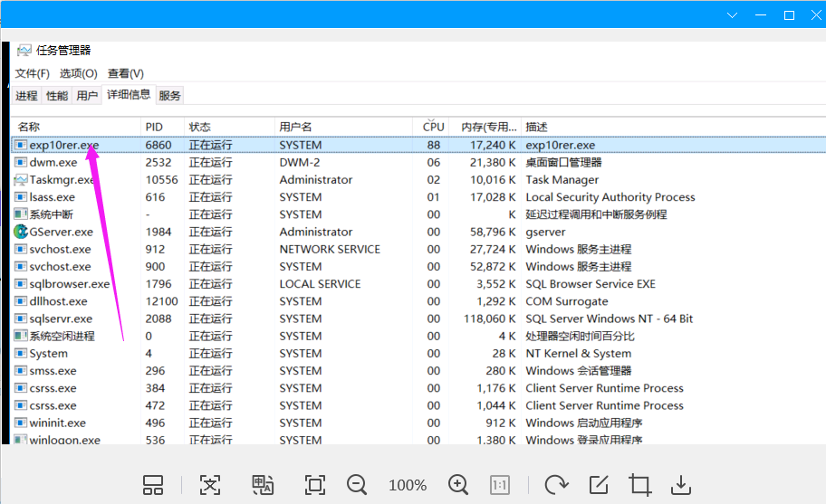The width and height of the screenshot is (826, 504).
Task: Click the GServer.exe globe icon
Action: pyautogui.click(x=21, y=232)
